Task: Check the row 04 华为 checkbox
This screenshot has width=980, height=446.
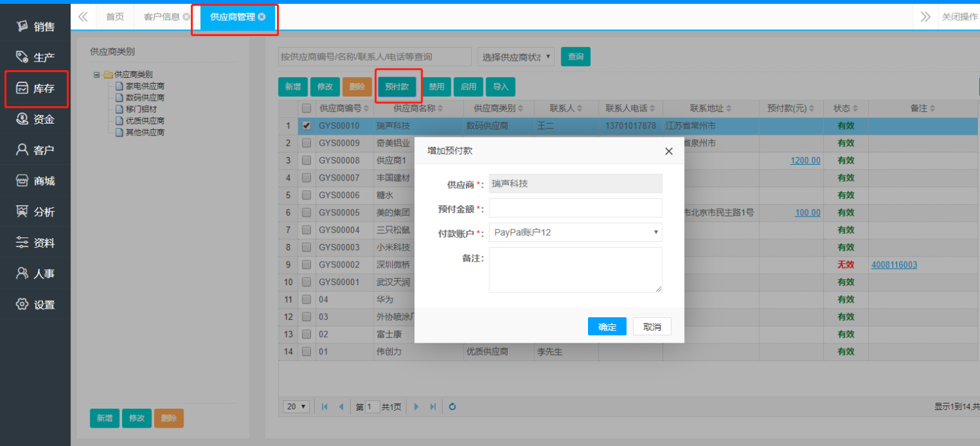Action: 306,300
